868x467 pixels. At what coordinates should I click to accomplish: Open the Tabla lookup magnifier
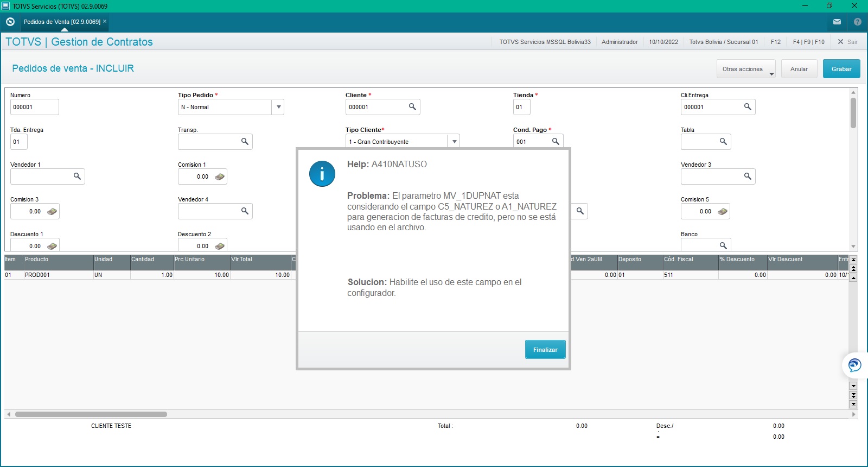click(x=723, y=141)
